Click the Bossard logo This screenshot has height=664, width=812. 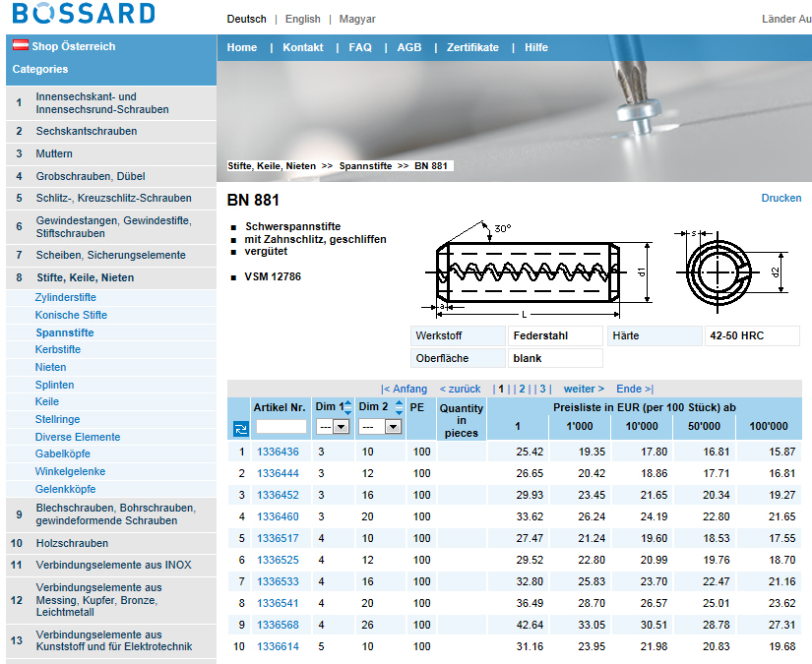tap(84, 13)
